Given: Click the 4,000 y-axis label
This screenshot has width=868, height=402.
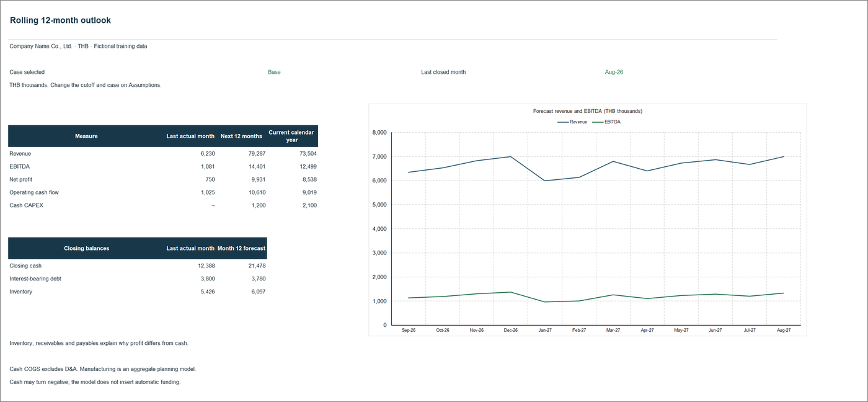Looking at the screenshot, I should [379, 229].
